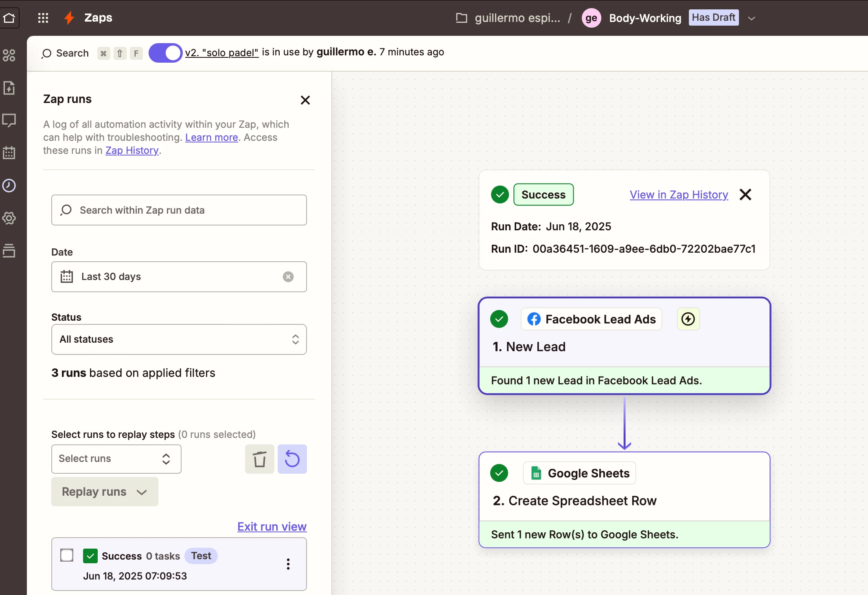The height and width of the screenshot is (595, 868).
Task: Close the Zap runs panel
Action: pos(305,100)
